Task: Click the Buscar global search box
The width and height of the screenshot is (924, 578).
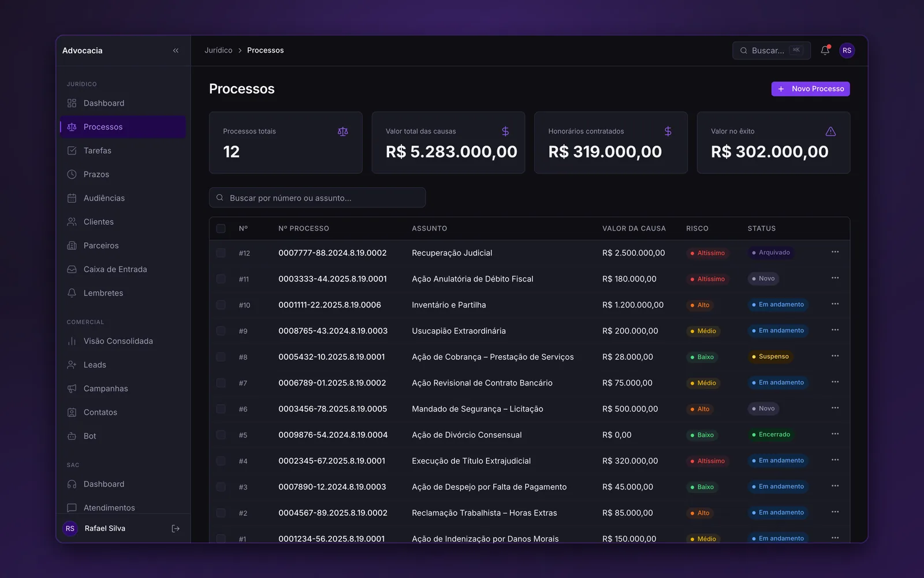Action: (x=771, y=50)
